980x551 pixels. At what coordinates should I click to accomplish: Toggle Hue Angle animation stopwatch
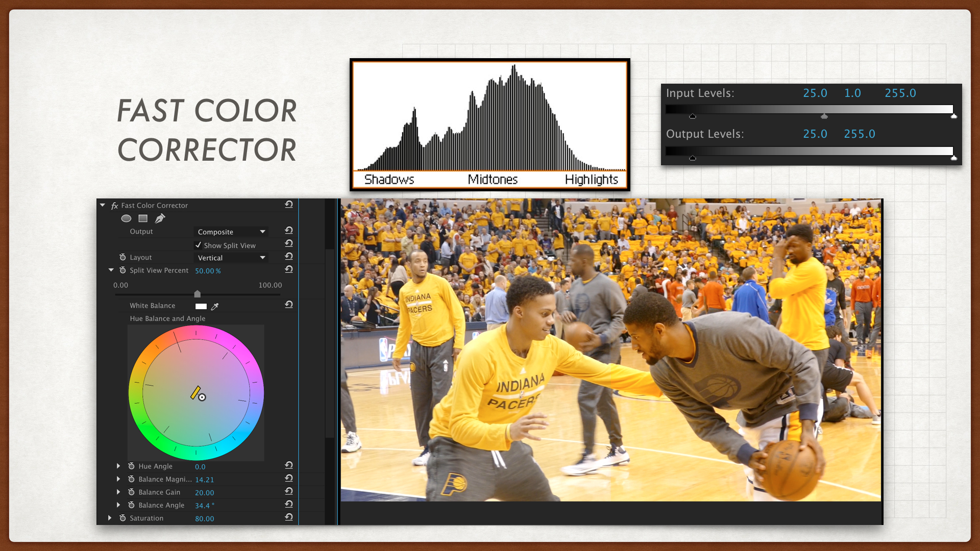click(131, 466)
